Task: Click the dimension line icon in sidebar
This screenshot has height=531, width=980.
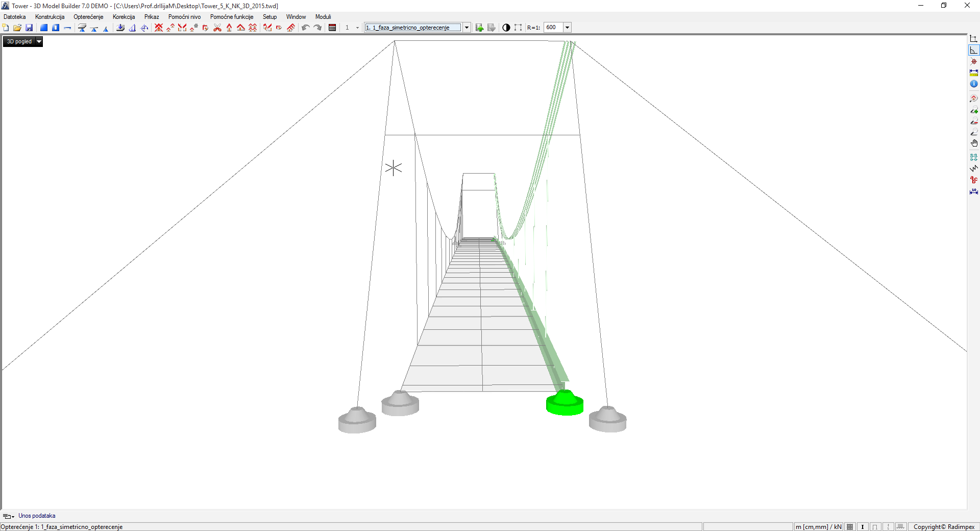Action: 974,191
